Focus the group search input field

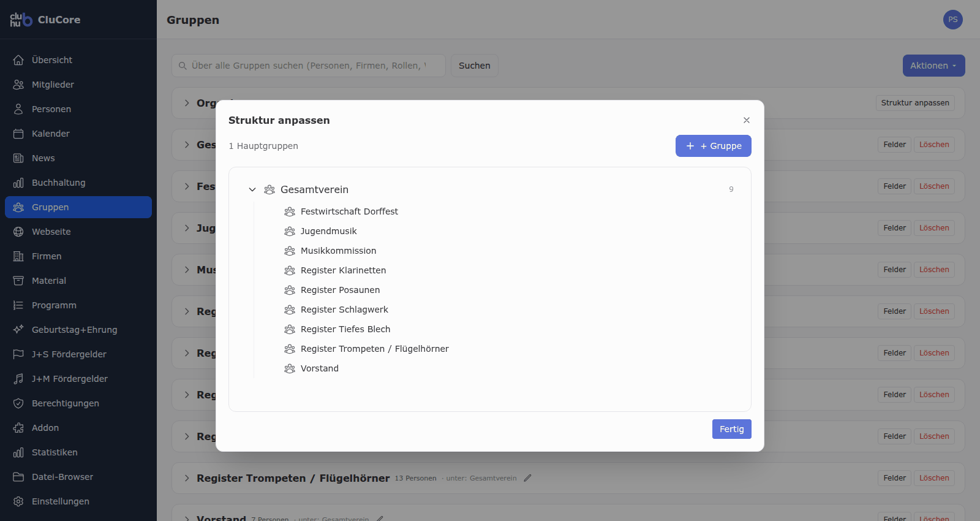point(309,66)
